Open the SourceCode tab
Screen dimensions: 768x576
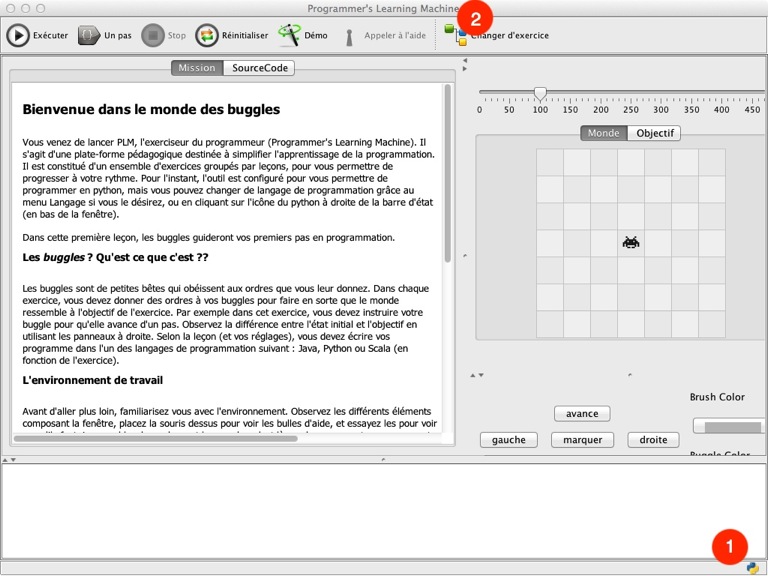(x=259, y=68)
